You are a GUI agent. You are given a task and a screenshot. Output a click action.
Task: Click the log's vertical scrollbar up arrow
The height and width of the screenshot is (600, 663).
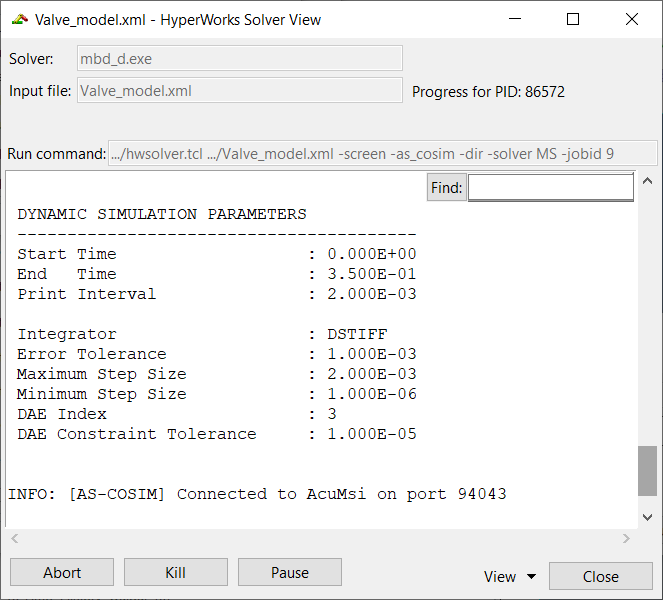point(648,181)
